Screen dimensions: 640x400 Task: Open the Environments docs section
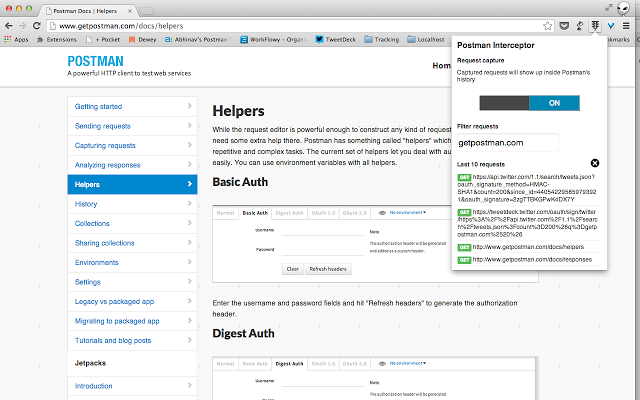pyautogui.click(x=132, y=262)
